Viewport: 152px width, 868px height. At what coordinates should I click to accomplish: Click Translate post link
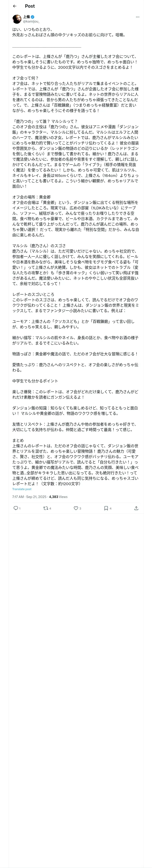point(22,489)
